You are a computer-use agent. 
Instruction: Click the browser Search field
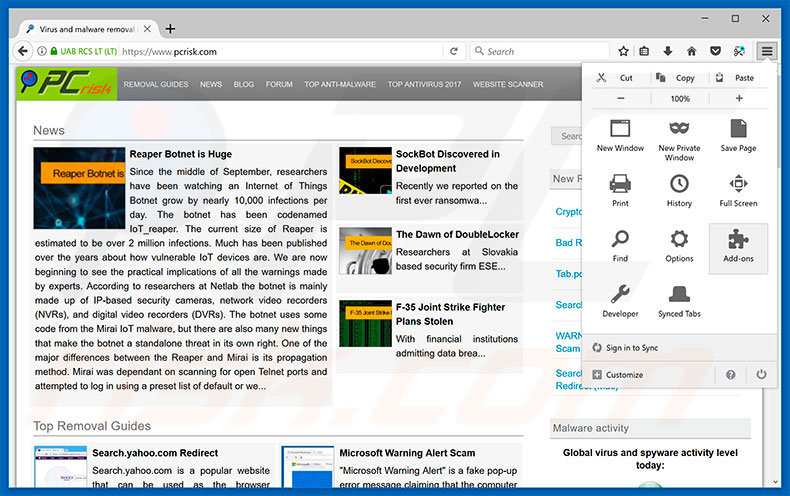[x=541, y=51]
